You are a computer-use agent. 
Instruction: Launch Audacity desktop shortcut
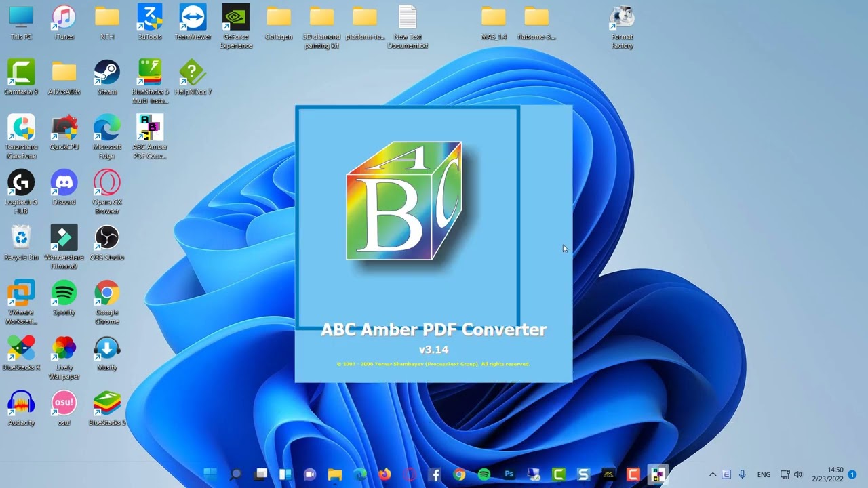(21, 408)
